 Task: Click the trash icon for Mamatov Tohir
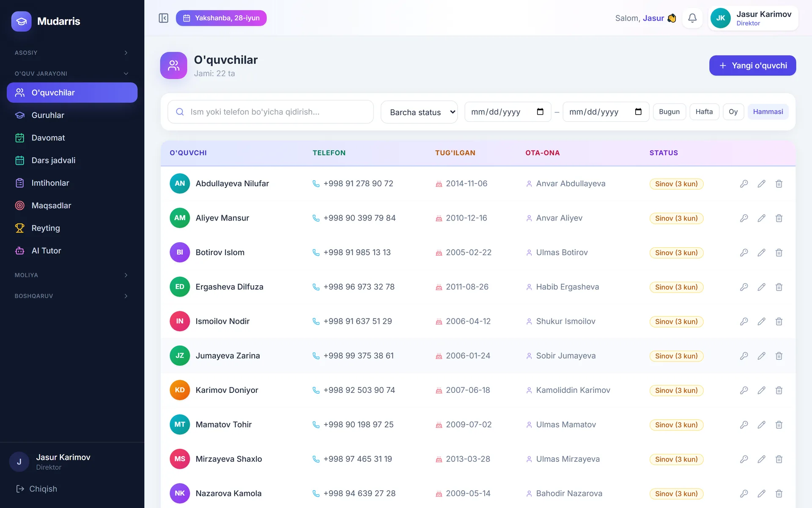click(779, 425)
